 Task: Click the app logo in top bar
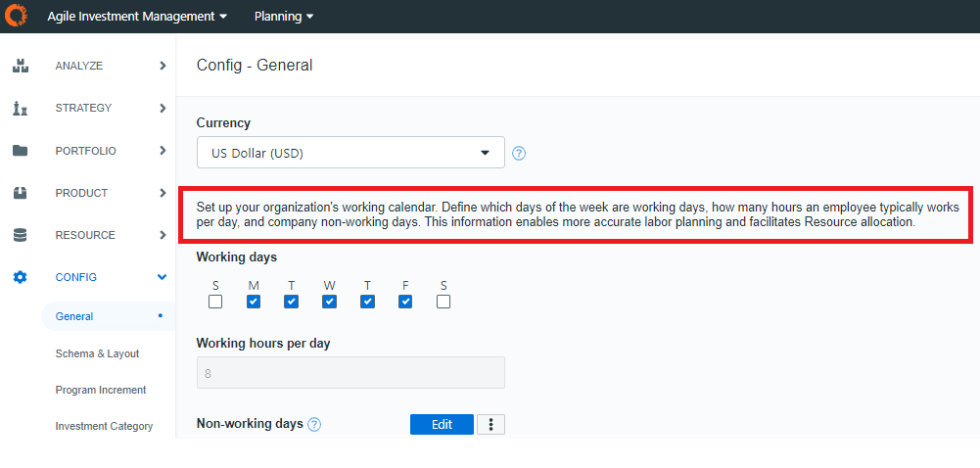click(x=16, y=16)
